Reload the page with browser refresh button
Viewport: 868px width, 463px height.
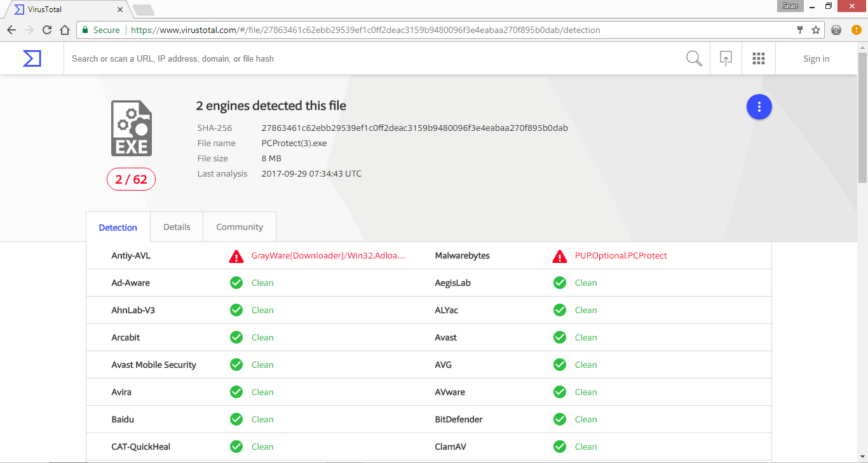(x=47, y=30)
